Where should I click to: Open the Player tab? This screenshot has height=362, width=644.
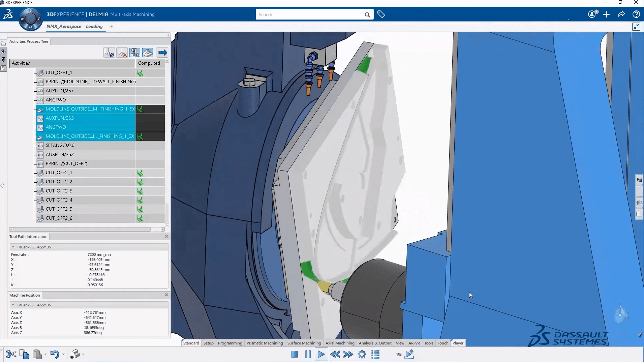coord(458,343)
